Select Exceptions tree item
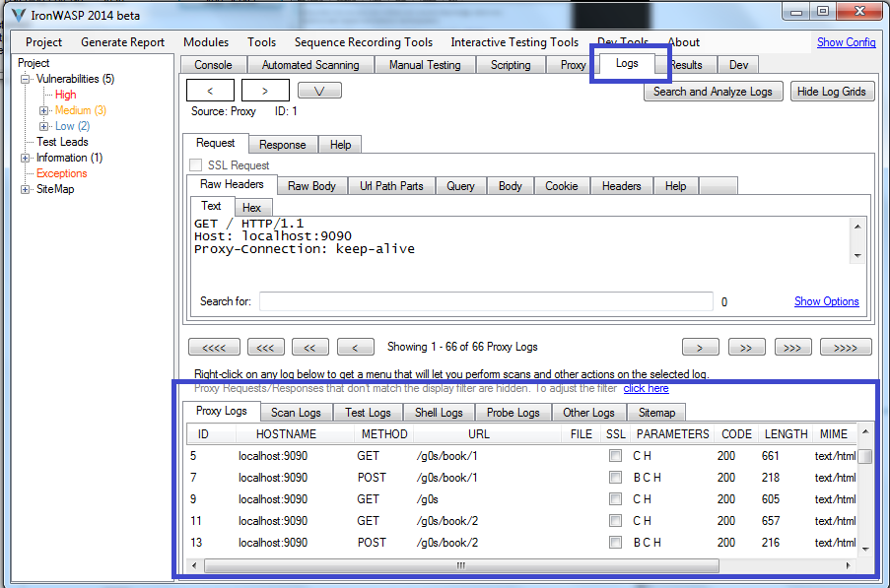This screenshot has height=588, width=890. point(62,173)
